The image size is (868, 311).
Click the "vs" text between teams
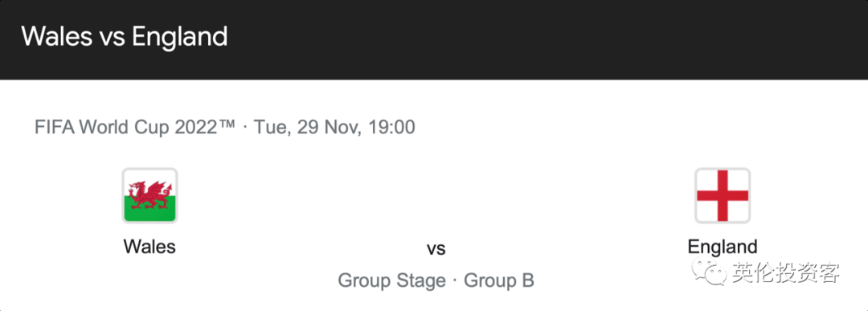click(x=436, y=249)
